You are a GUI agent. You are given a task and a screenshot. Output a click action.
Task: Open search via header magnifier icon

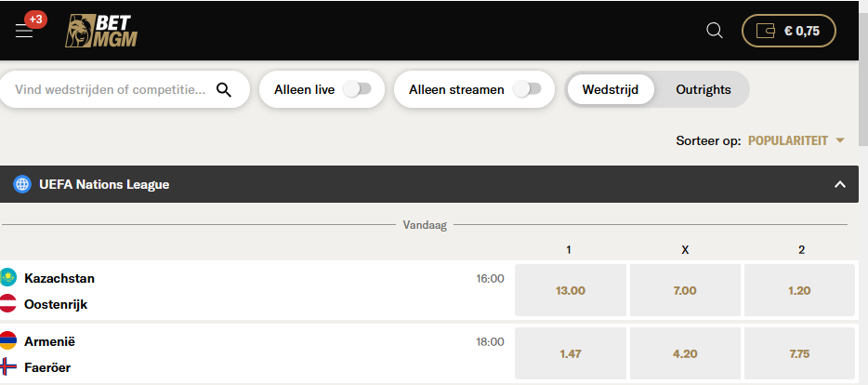click(715, 31)
